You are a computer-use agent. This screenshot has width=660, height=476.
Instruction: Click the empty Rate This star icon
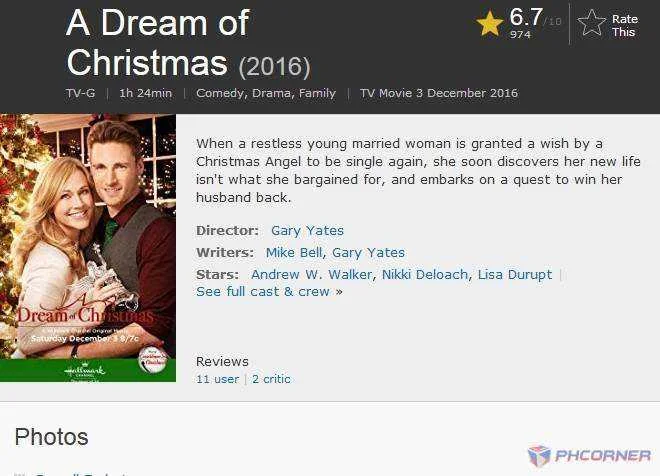(591, 22)
